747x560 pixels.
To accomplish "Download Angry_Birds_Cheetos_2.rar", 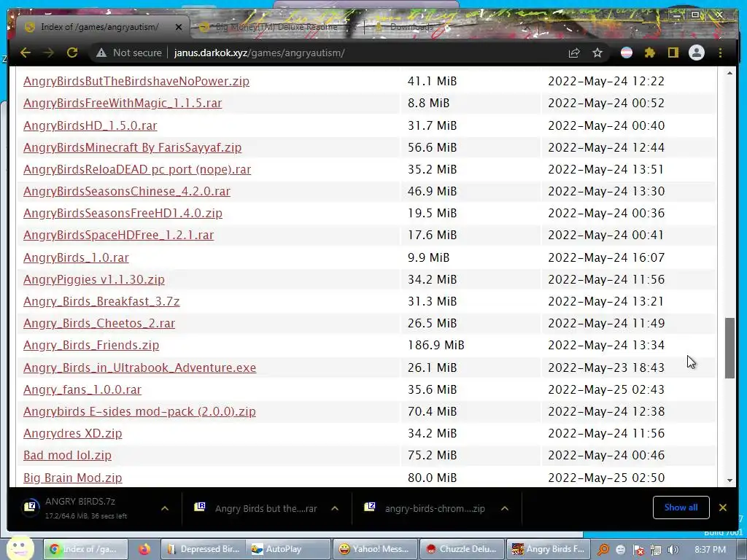I will 99,323.
